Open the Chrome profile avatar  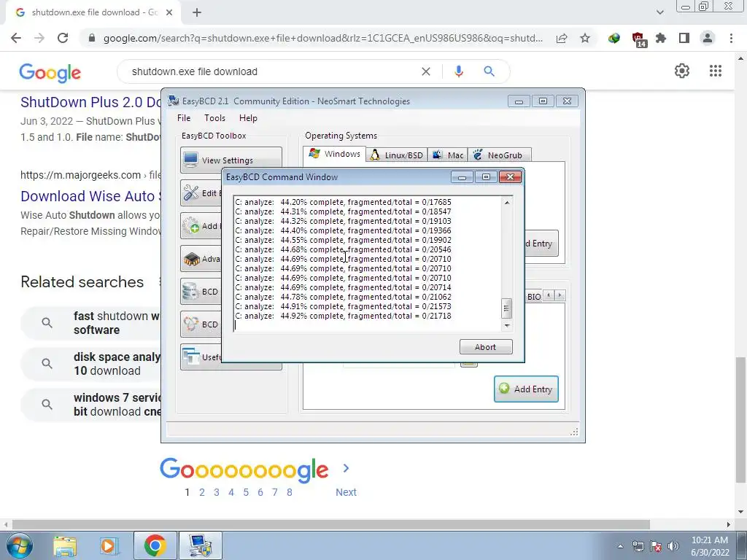tap(708, 38)
